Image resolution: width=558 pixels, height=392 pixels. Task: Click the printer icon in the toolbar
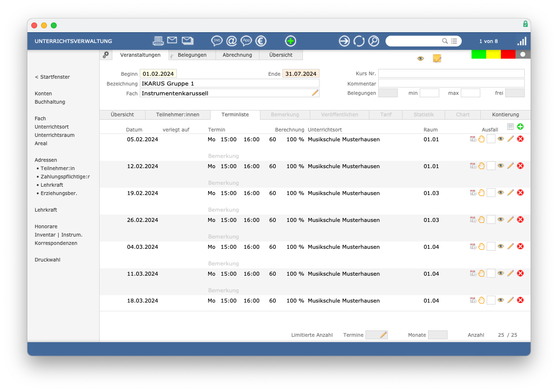[158, 41]
